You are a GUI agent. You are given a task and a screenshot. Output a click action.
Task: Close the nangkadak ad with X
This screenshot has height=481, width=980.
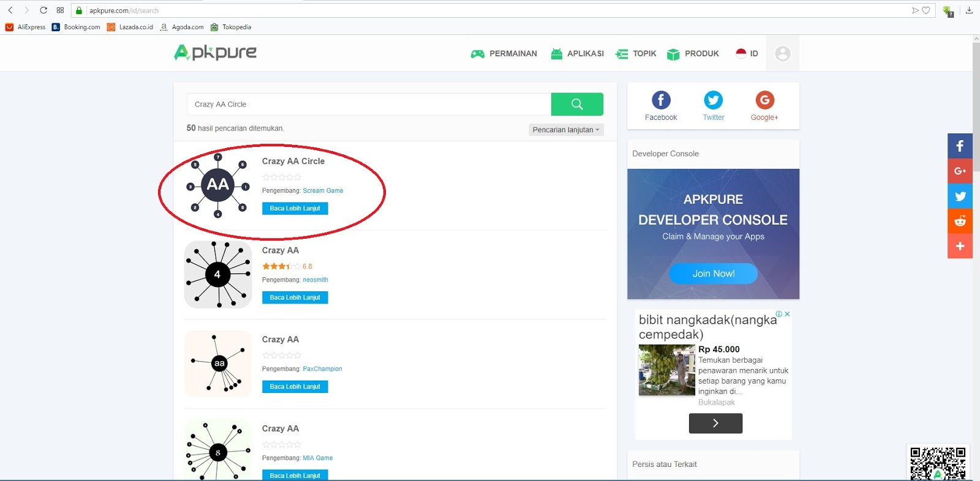787,314
